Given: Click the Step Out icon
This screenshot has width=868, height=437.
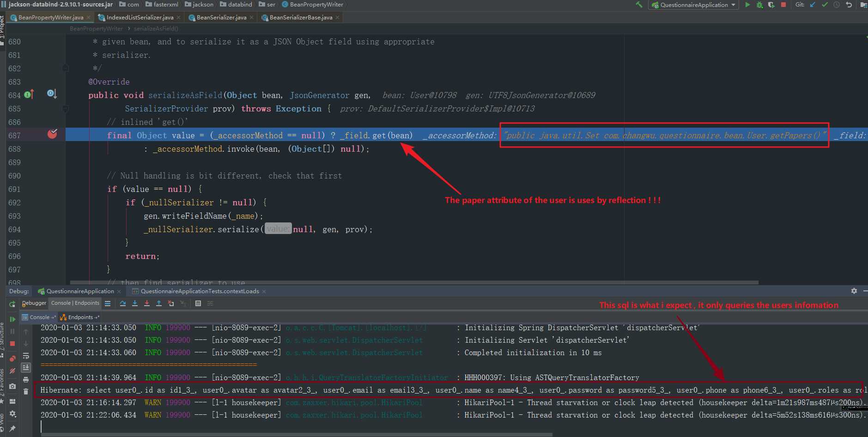Looking at the screenshot, I should click(159, 303).
